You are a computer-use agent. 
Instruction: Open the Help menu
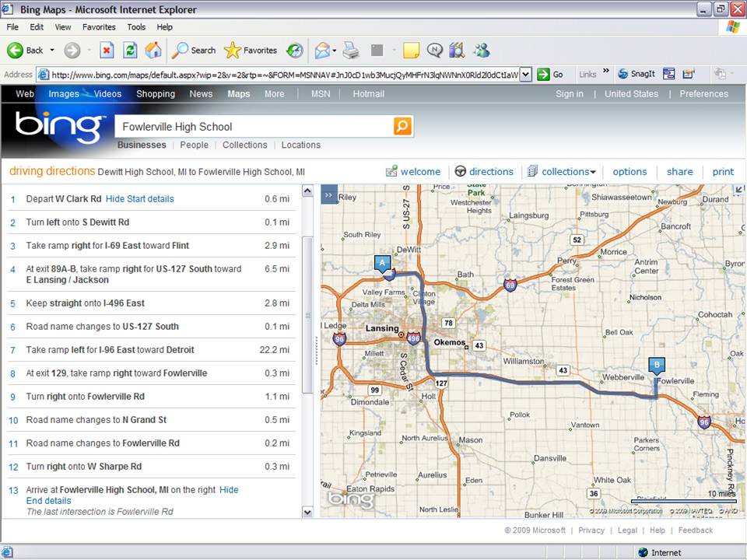click(x=164, y=27)
